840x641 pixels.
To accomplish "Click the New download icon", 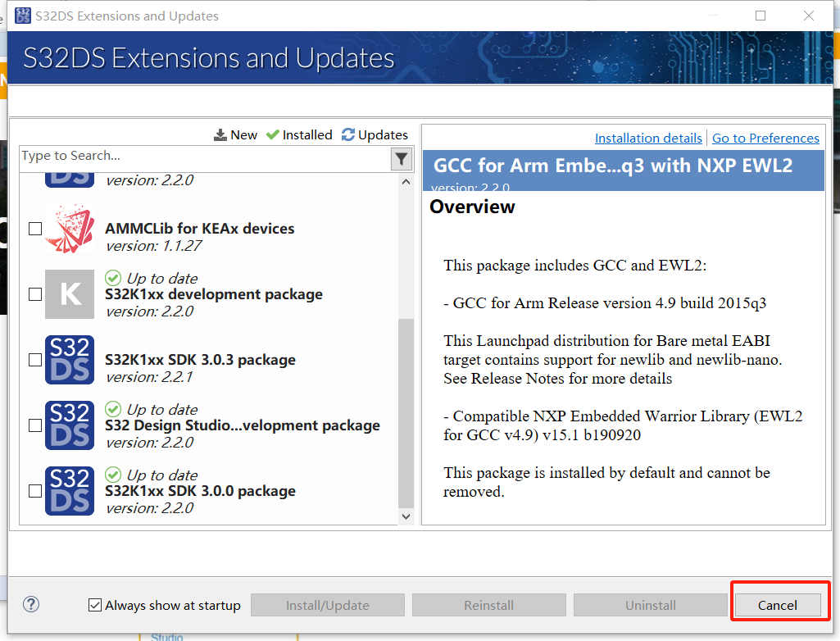I will 220,134.
